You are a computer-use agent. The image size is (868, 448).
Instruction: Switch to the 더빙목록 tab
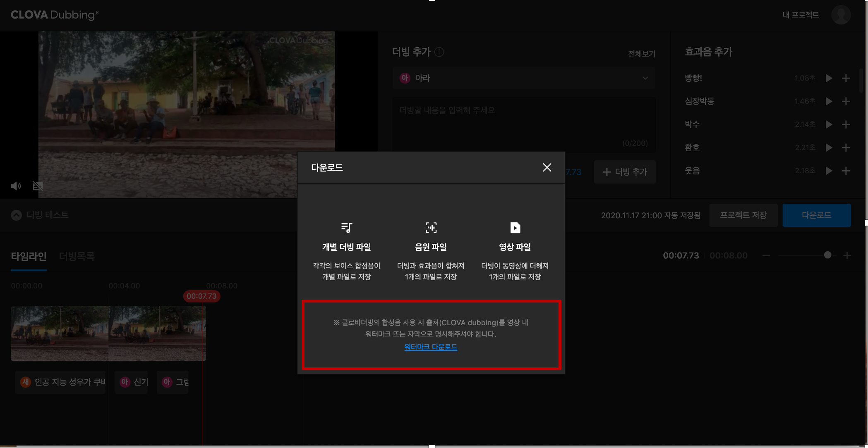77,257
